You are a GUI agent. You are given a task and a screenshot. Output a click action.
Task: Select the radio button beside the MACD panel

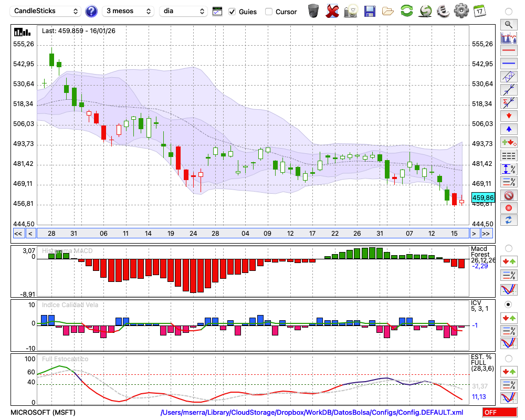[x=508, y=248]
